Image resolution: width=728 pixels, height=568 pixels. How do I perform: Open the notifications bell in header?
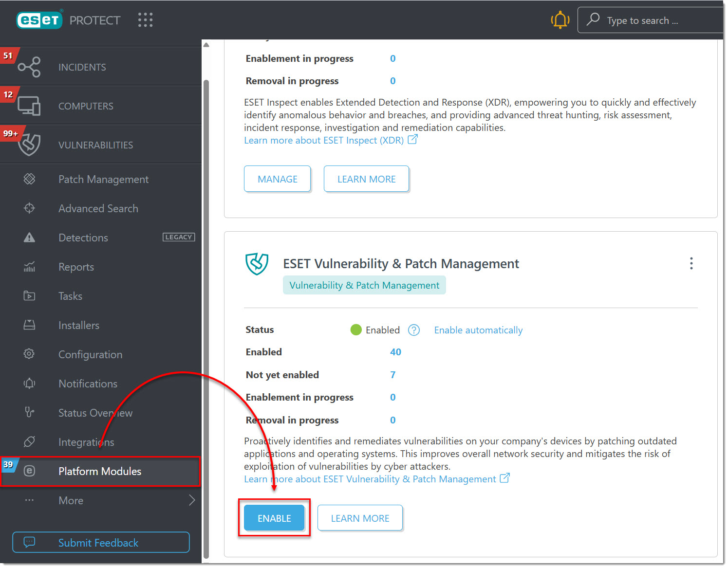[x=560, y=20]
